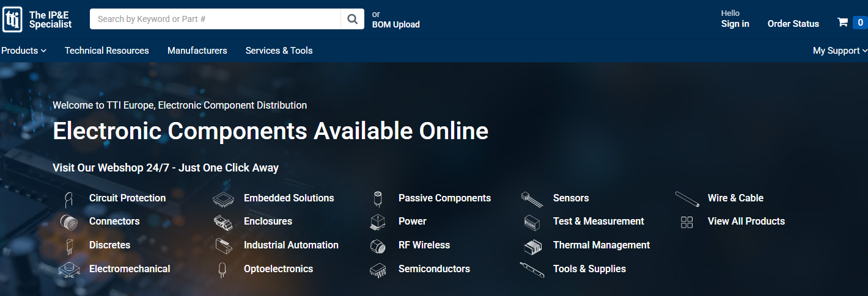Click the Thermal Management heatsink icon
Image resolution: width=868 pixels, height=296 pixels.
(x=532, y=245)
